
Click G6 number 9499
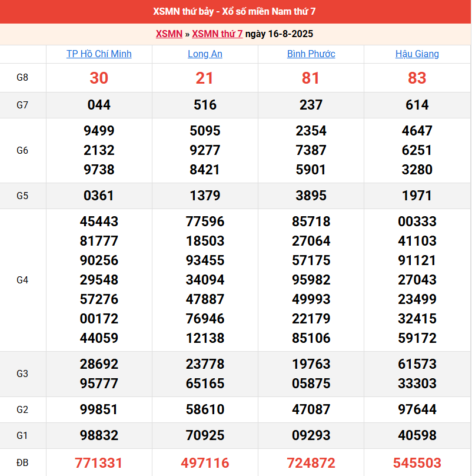point(99,131)
